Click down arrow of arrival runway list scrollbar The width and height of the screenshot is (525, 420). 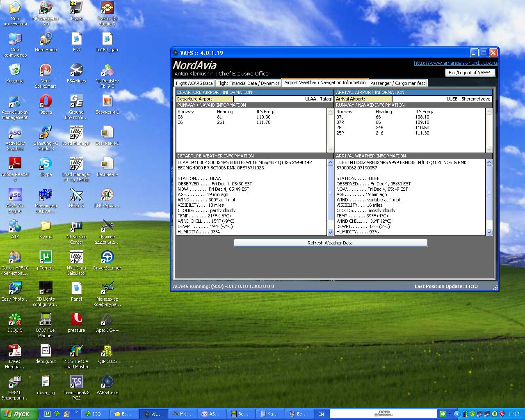tap(488, 149)
